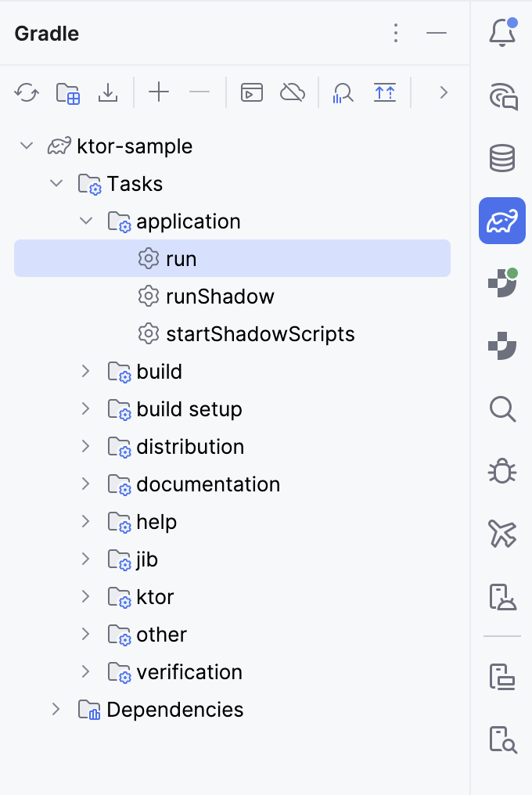This screenshot has width=532, height=795.
Task: Click the Gradle panel title
Action: point(47,34)
